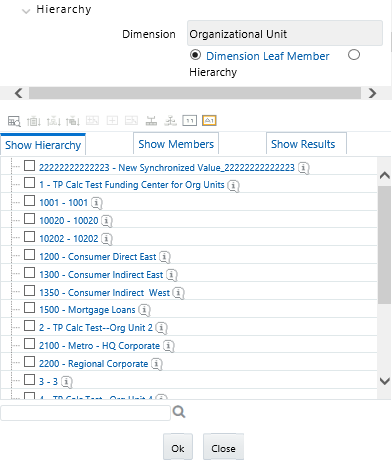Image resolution: width=392 pixels, height=469 pixels.
Task: Open info icon beside 3 - 3
Action: (x=67, y=382)
